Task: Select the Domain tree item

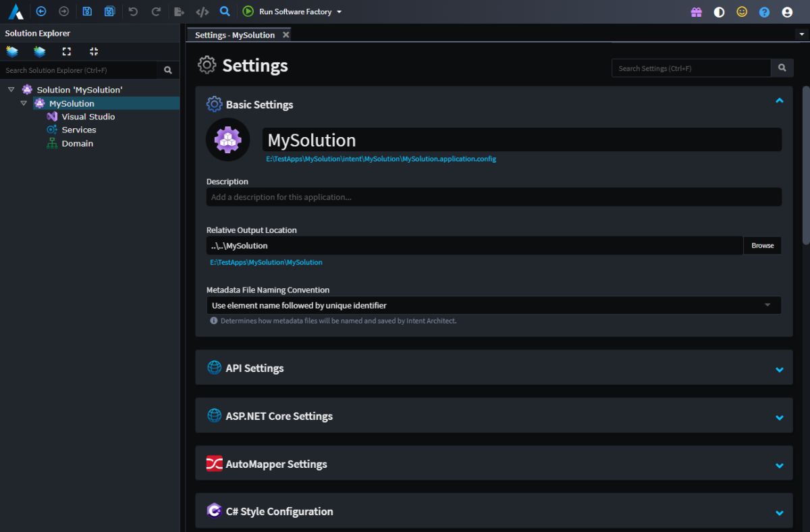Action: [x=77, y=143]
